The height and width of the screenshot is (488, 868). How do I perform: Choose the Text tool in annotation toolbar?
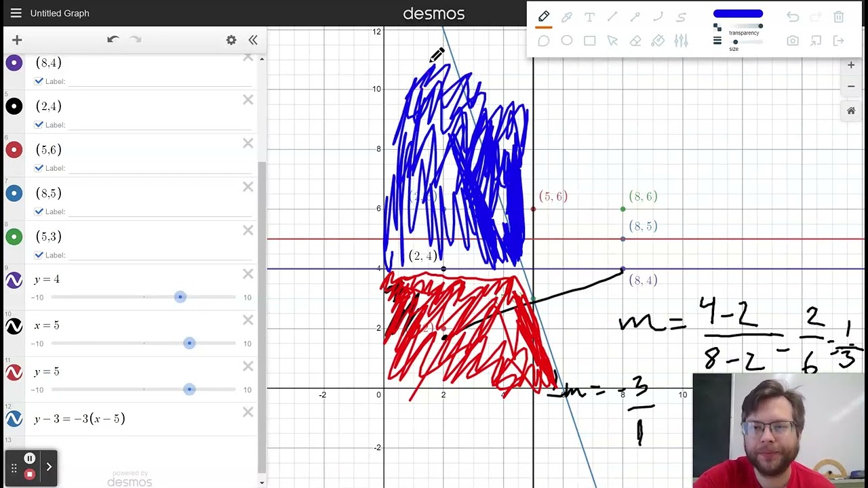tap(589, 17)
